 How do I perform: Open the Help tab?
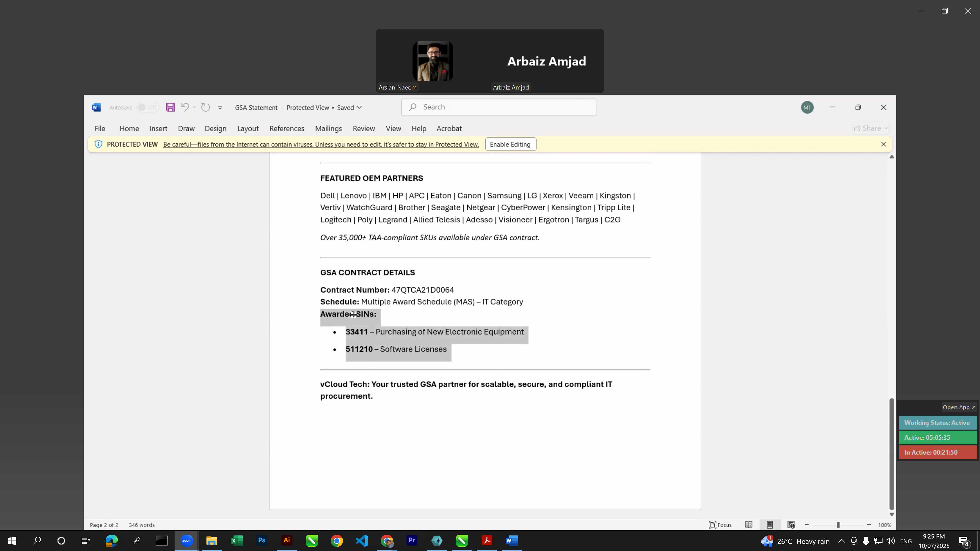[419, 129]
